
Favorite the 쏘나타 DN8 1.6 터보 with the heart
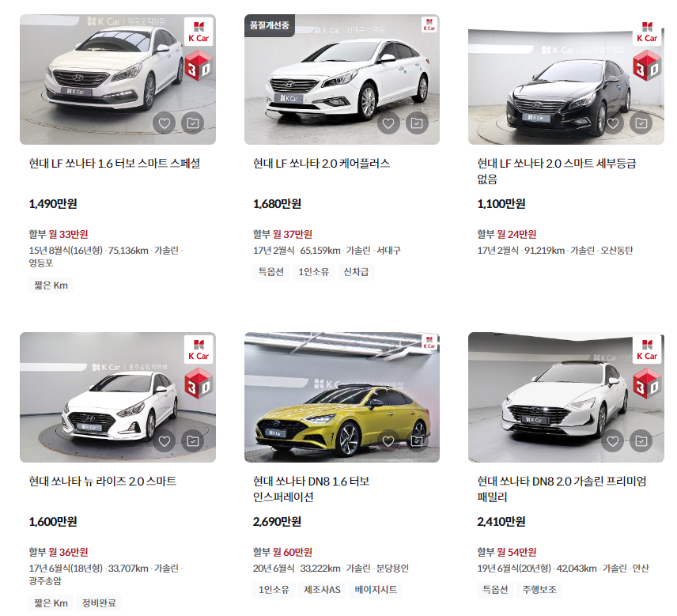point(387,440)
